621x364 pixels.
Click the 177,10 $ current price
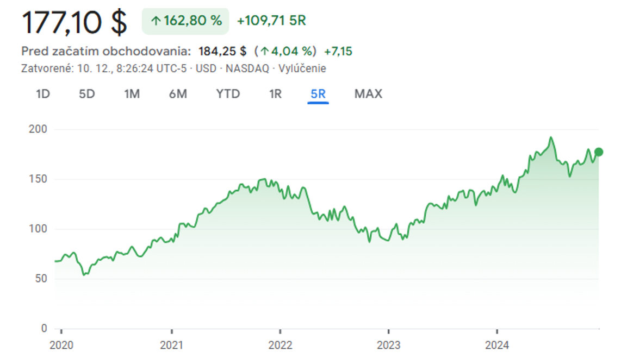(x=74, y=22)
